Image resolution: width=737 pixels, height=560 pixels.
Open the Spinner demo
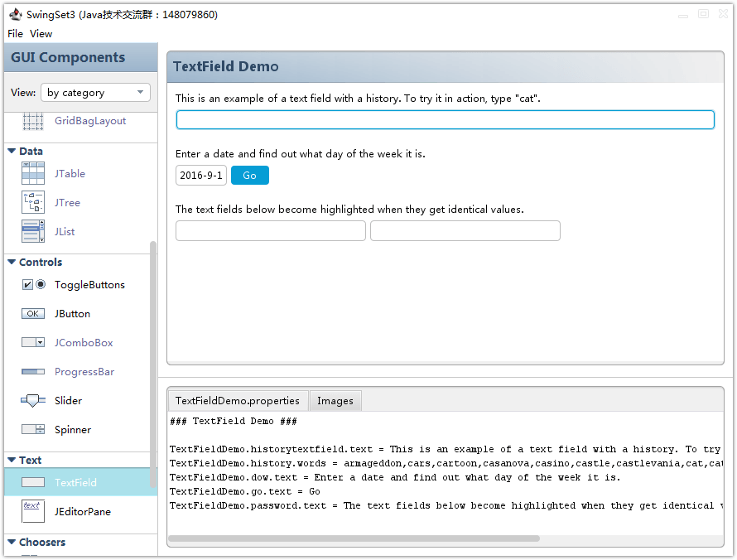pos(72,429)
